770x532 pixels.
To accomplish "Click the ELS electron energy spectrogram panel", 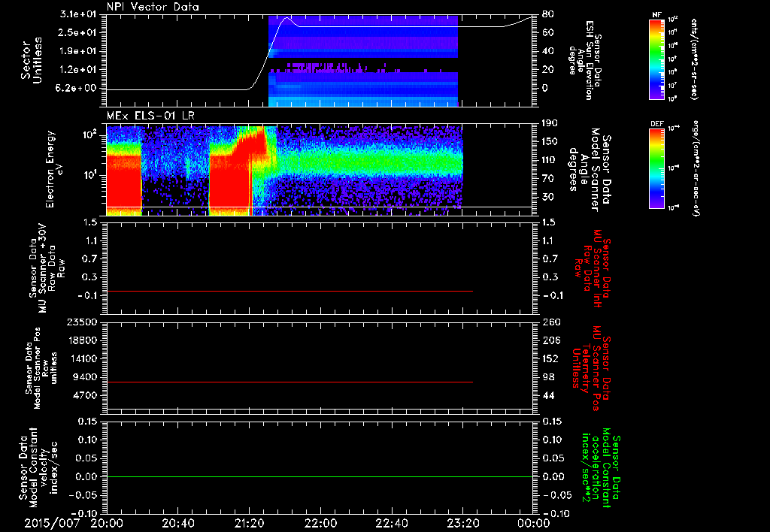I will (320, 170).
